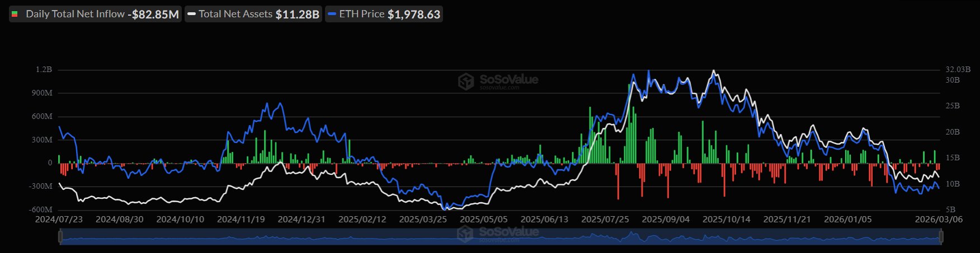Select the 2024/12/31 date axis label
The height and width of the screenshot is (253, 980).
[x=301, y=219]
